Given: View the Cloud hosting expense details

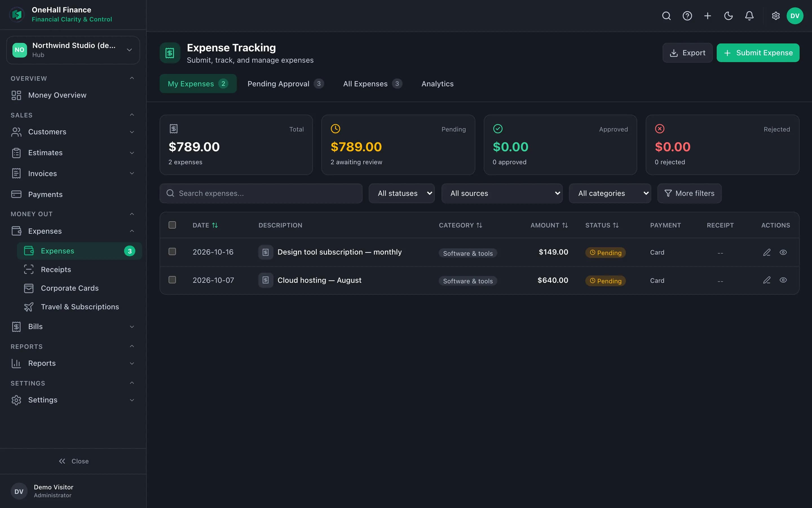Looking at the screenshot, I should point(783,280).
